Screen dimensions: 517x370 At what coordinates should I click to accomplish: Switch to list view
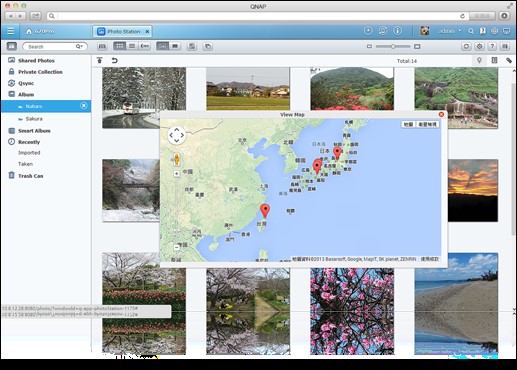(x=132, y=46)
